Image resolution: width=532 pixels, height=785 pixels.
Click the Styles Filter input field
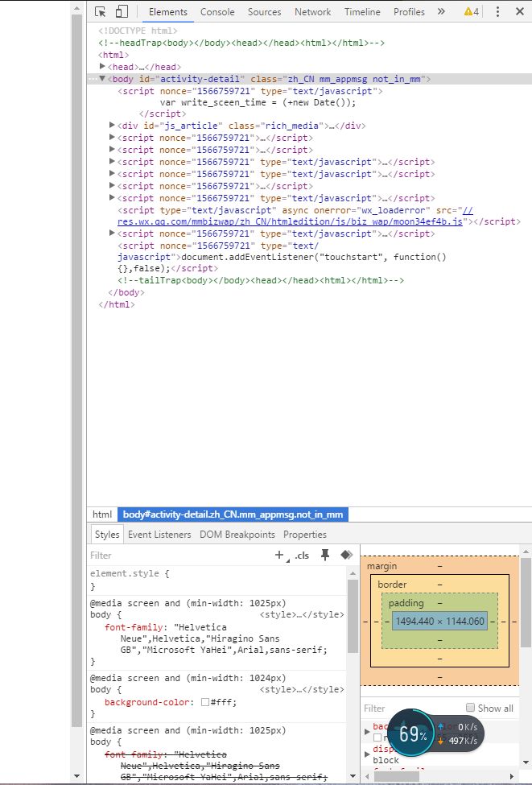[177, 556]
